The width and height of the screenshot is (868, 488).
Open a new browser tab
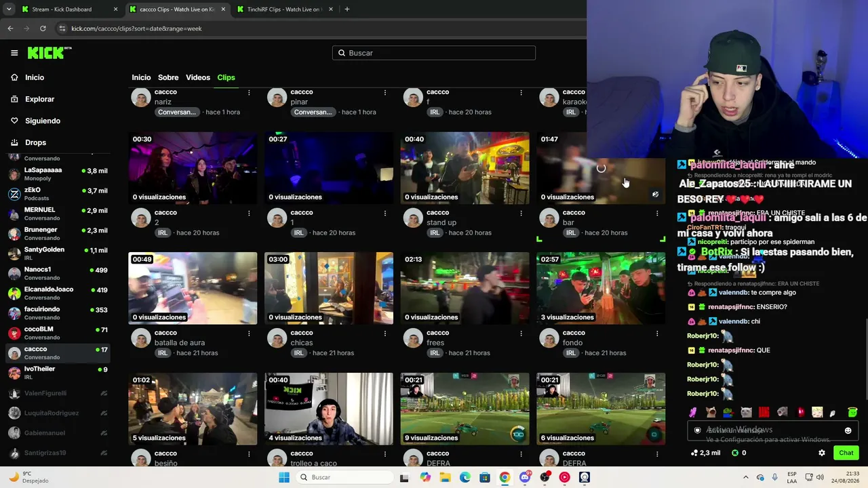tap(347, 9)
